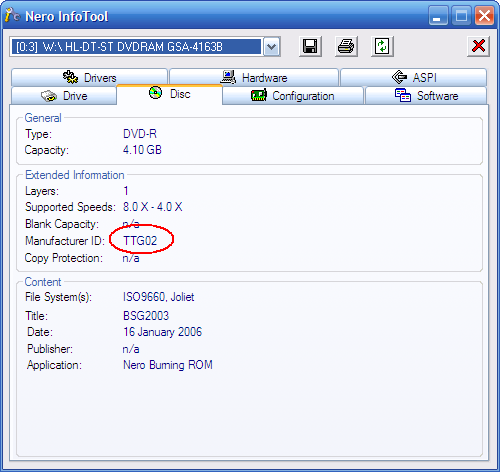
Task: Maximize the Nero InfoTool window
Action: (x=461, y=15)
